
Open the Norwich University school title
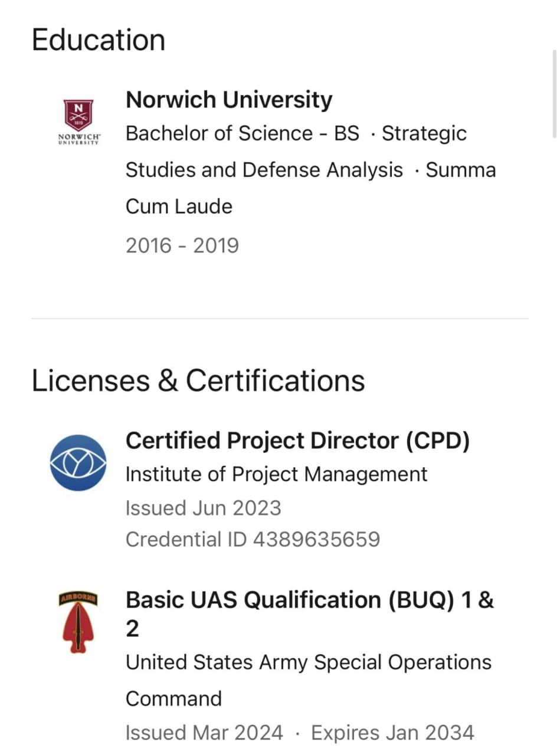click(x=229, y=100)
